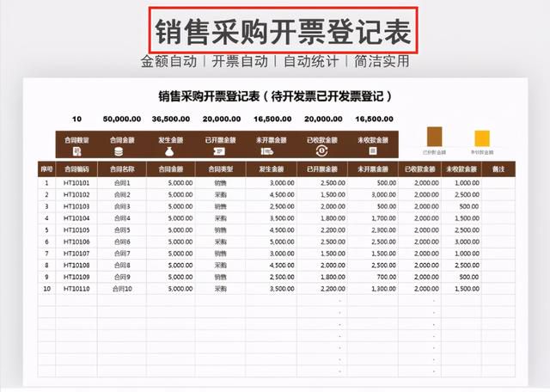Select the 合同类型 cell in row HT10101

pyautogui.click(x=221, y=183)
